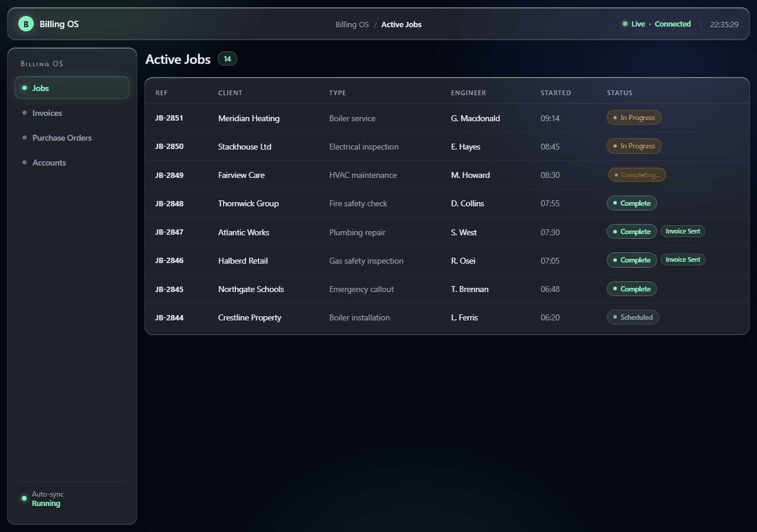The width and height of the screenshot is (757, 532).
Task: Click the In Progress badge for JB-2851
Action: [x=634, y=118]
